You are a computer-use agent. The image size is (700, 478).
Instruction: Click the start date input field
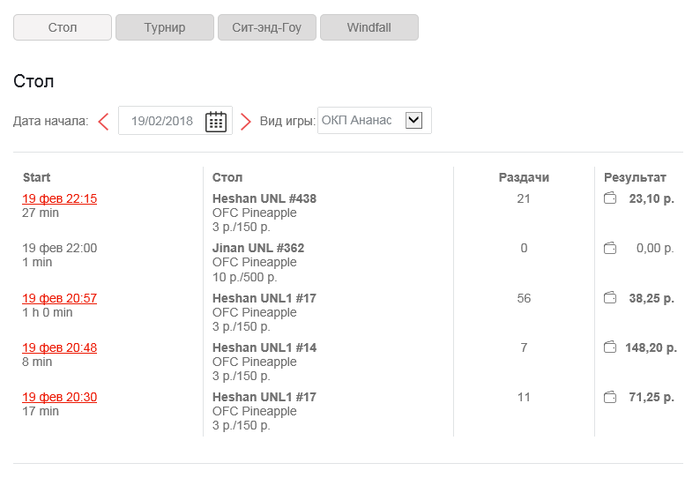(162, 121)
